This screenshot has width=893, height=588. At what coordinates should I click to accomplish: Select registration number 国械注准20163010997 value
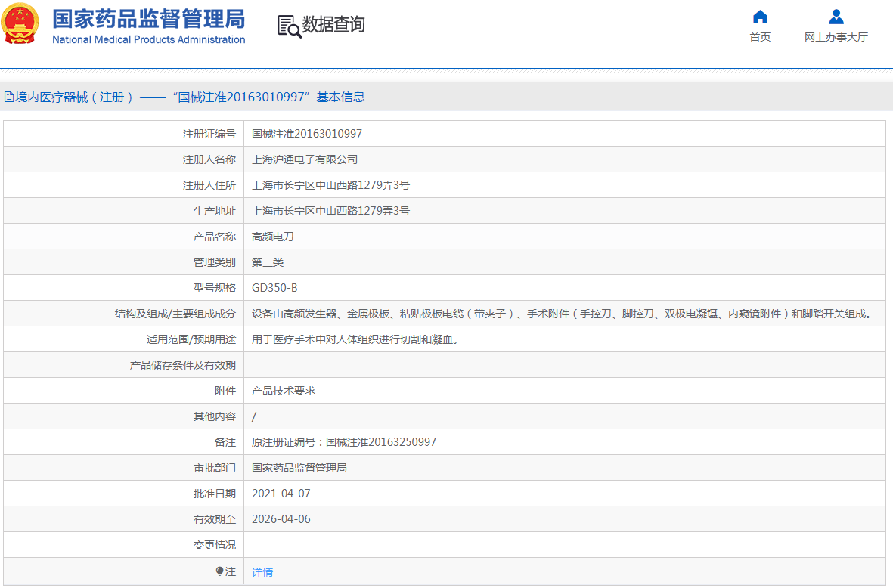[307, 134]
